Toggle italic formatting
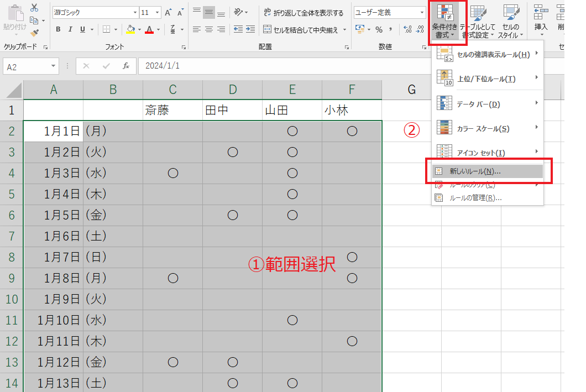 pos(70,29)
